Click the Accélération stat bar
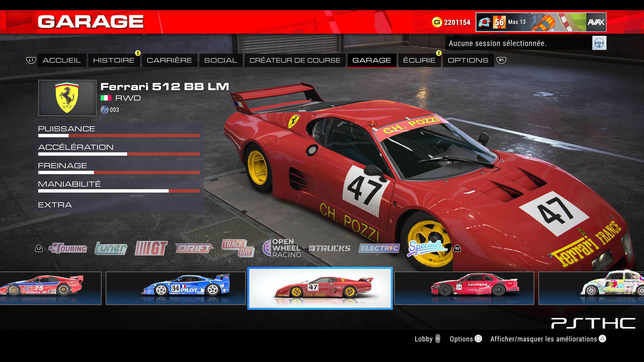This screenshot has width=644, height=362. pyautogui.click(x=119, y=154)
